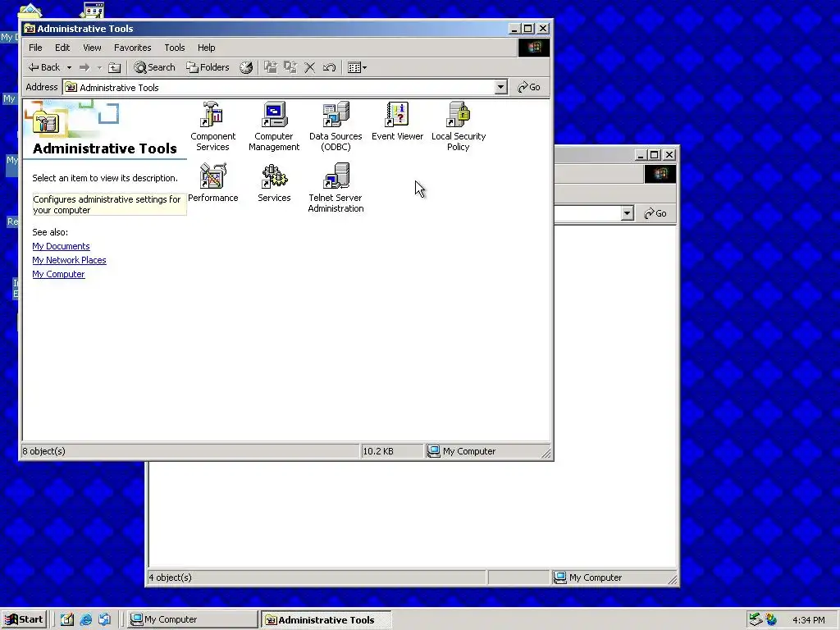Viewport: 840px width, 630px height.
Task: Open the Favorites menu
Action: point(132,48)
